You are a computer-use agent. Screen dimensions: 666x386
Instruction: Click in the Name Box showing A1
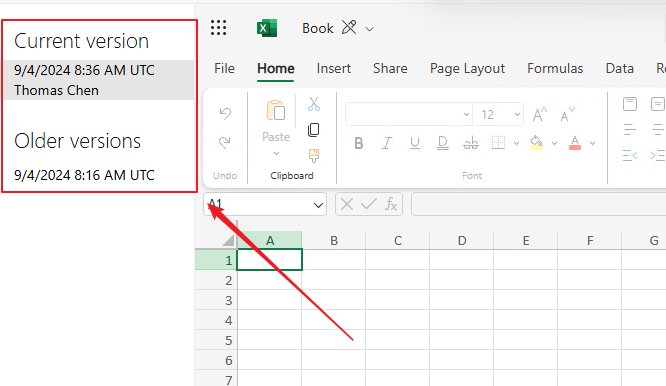[x=258, y=205]
